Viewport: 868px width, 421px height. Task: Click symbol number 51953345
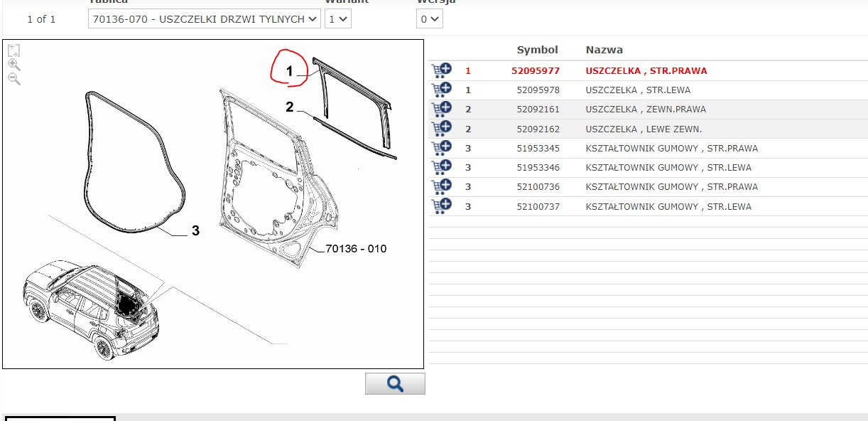[x=538, y=148]
